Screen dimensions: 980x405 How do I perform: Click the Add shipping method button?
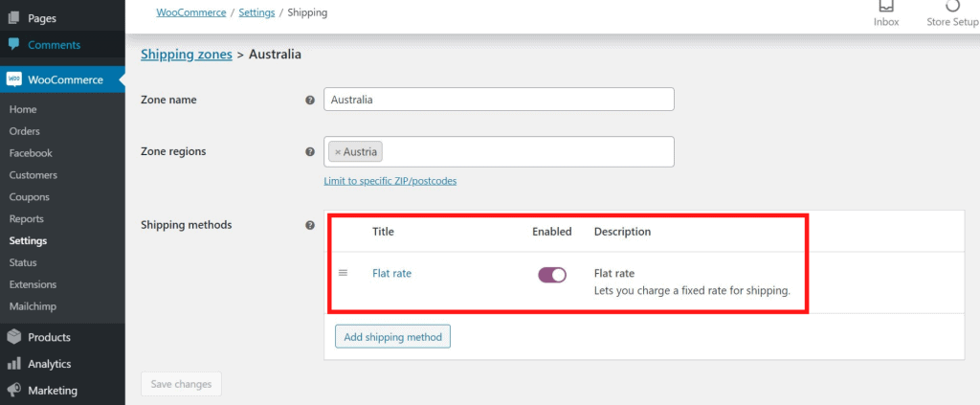click(x=392, y=337)
